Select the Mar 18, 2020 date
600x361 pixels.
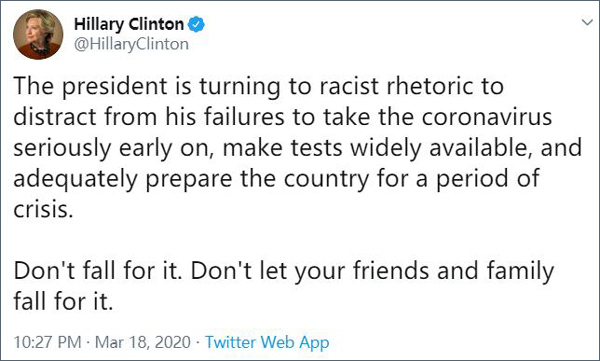(x=142, y=342)
